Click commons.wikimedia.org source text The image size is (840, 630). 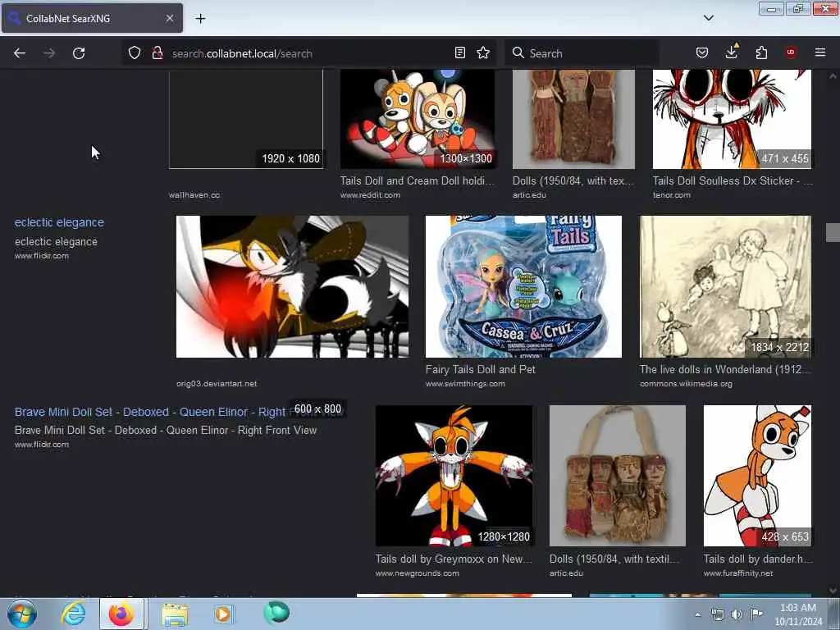(686, 384)
